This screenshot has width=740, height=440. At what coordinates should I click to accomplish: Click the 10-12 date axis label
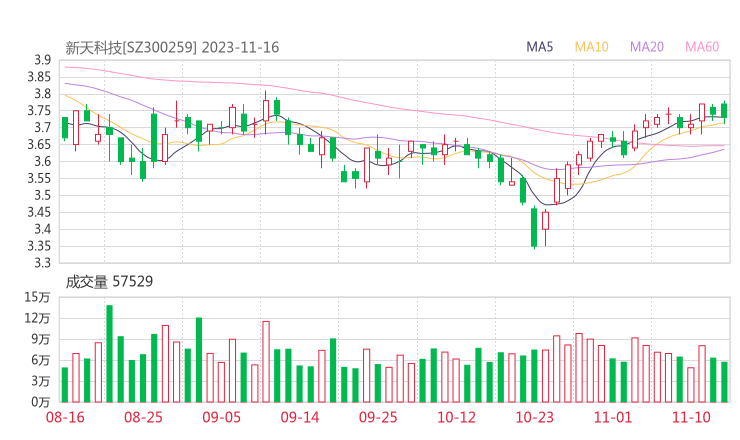456,417
